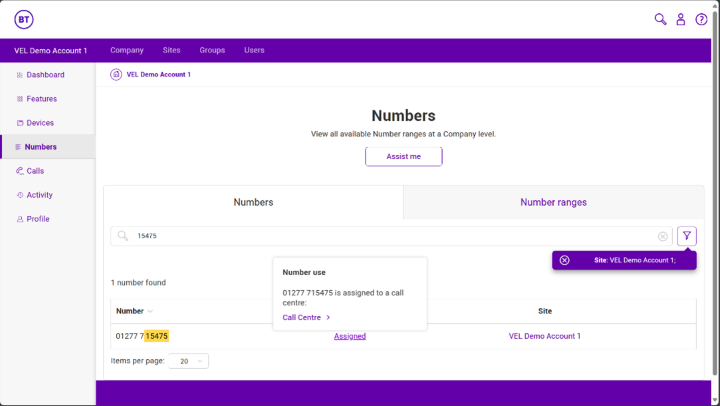
Task: Go to Activity in sidebar
Action: point(39,195)
